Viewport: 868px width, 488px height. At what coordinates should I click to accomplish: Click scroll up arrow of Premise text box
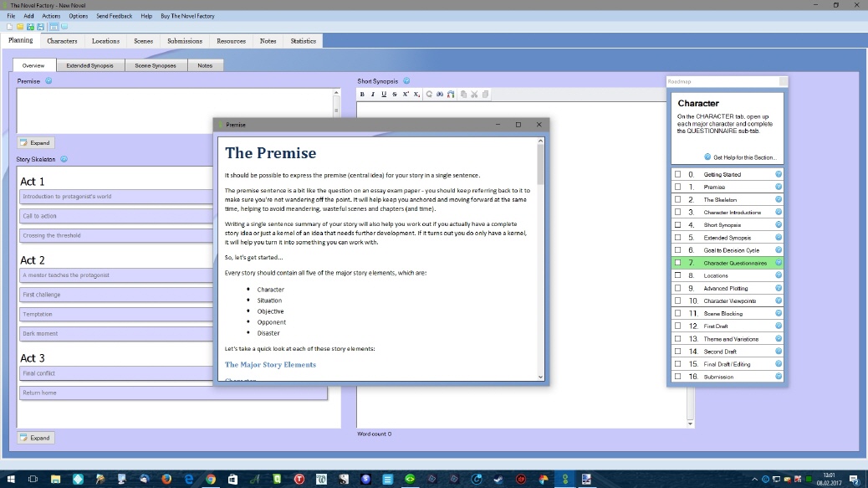[336, 93]
